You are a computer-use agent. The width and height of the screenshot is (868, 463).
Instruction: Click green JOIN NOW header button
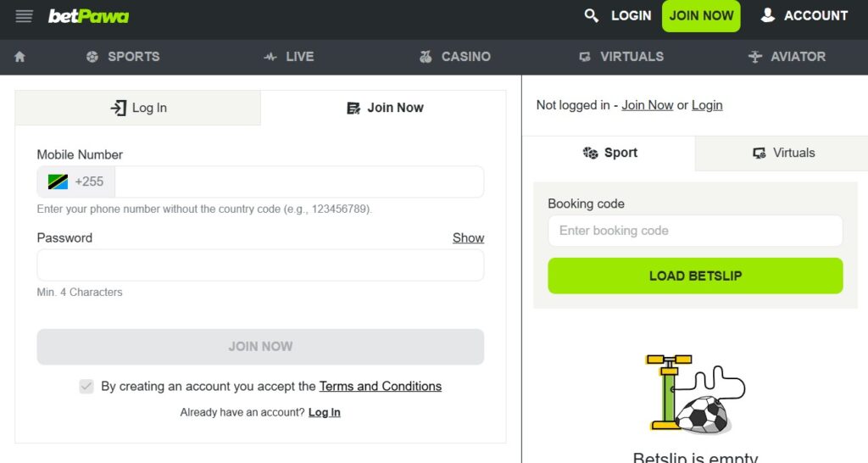tap(701, 15)
